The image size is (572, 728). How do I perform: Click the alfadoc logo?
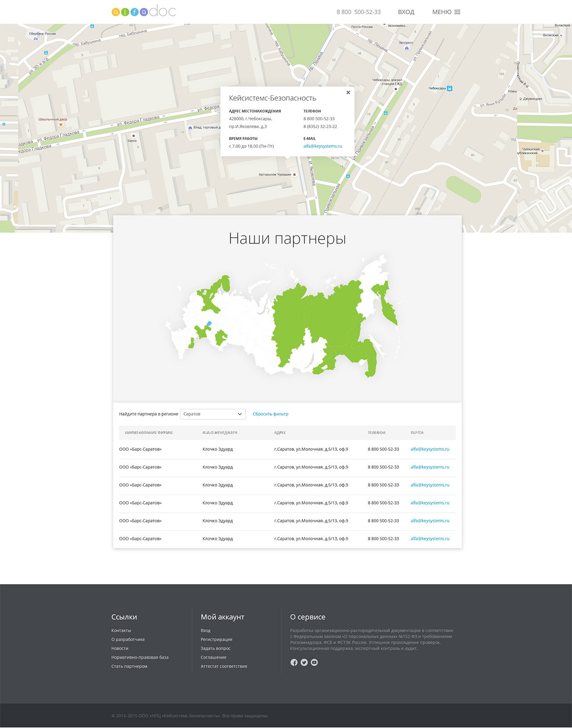143,11
